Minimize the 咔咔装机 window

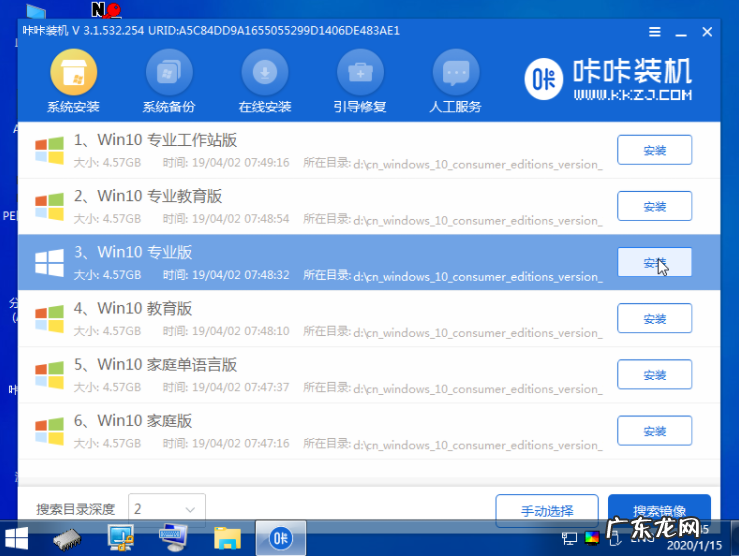(681, 32)
